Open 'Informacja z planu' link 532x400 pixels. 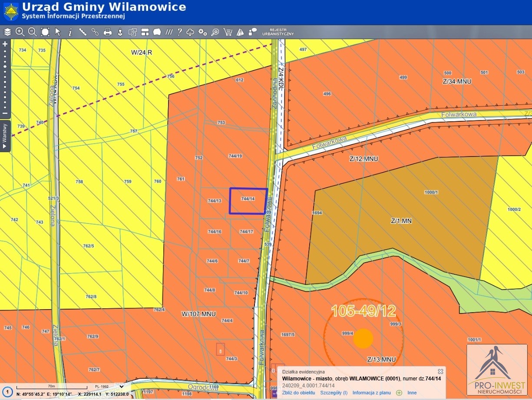point(372,393)
